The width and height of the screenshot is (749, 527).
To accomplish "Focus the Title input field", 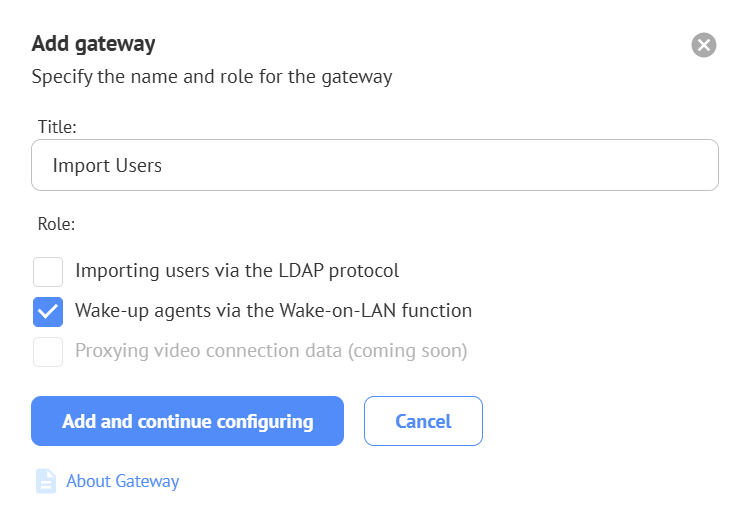I will 374,165.
